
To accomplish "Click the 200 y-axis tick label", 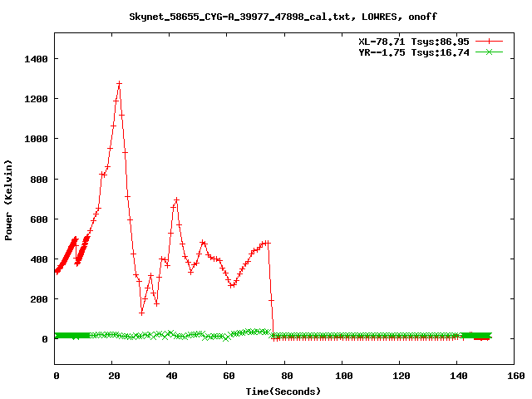I will click(x=39, y=299).
